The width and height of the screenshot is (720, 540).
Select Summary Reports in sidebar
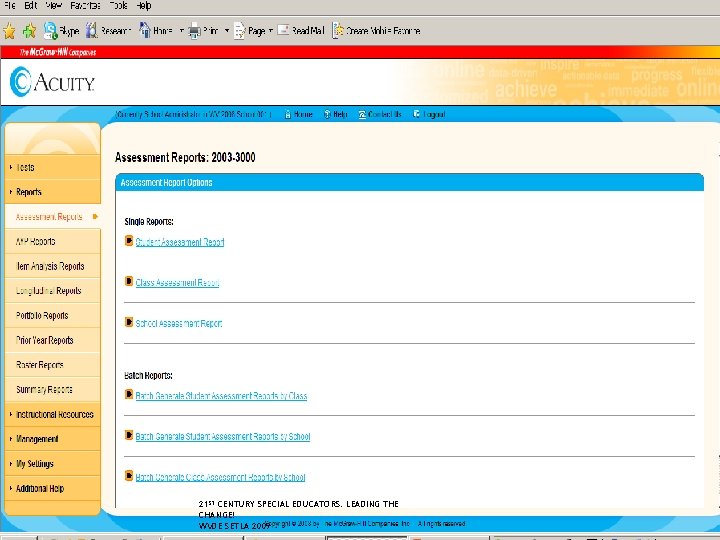pos(53,390)
